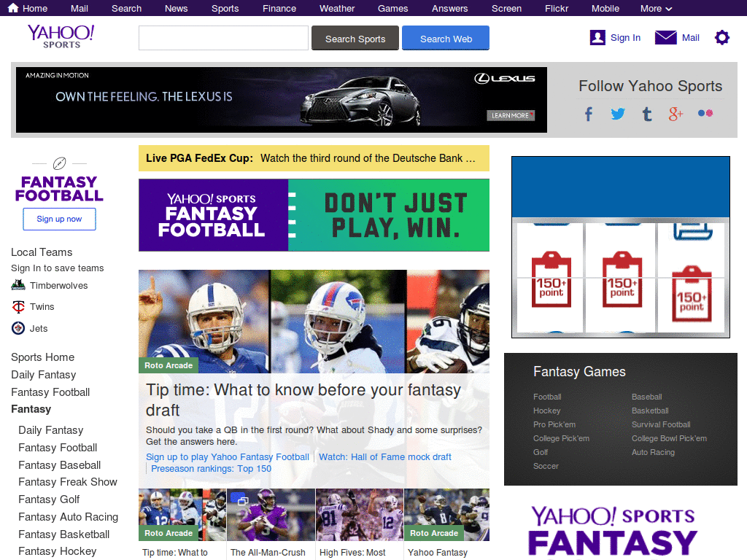Open Fantasy Baseball sidebar link
This screenshot has height=560, width=747.
point(60,464)
